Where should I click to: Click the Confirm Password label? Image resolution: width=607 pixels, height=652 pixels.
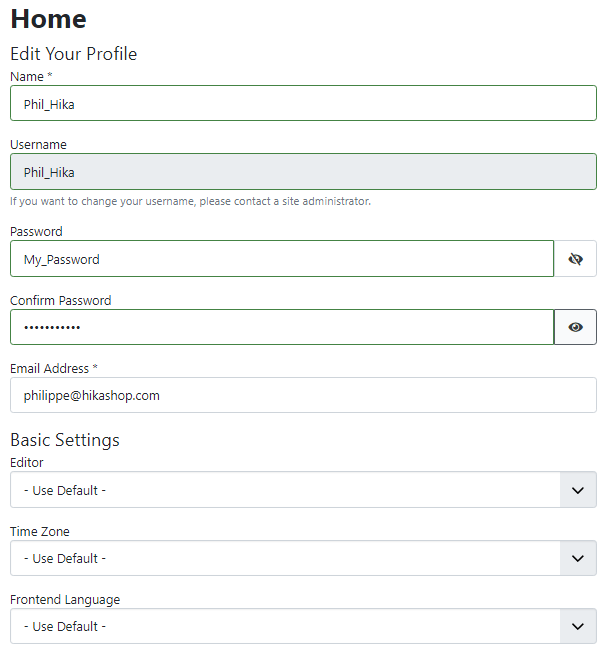pos(61,301)
